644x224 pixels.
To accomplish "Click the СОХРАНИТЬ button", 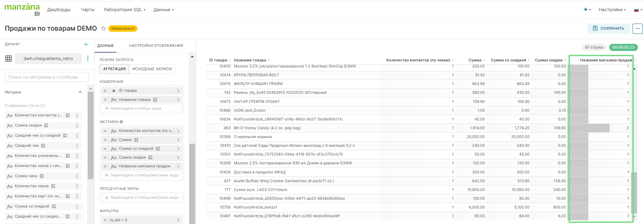I will (x=609, y=29).
